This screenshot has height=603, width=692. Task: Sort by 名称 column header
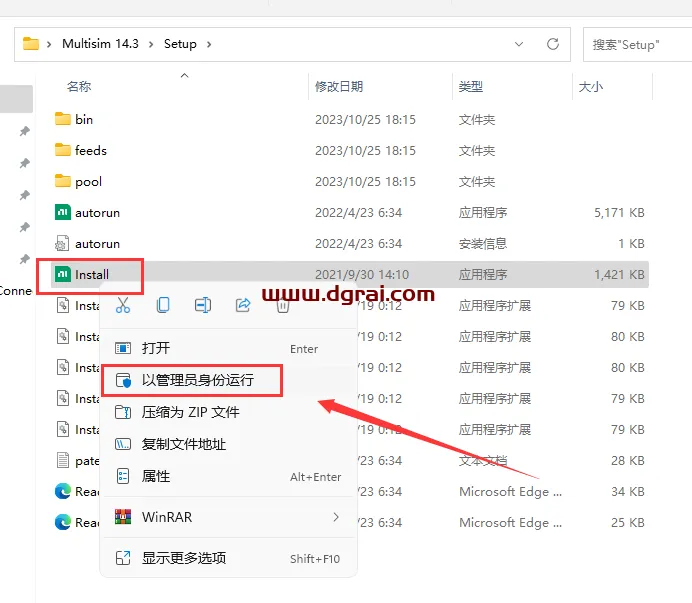pos(79,86)
